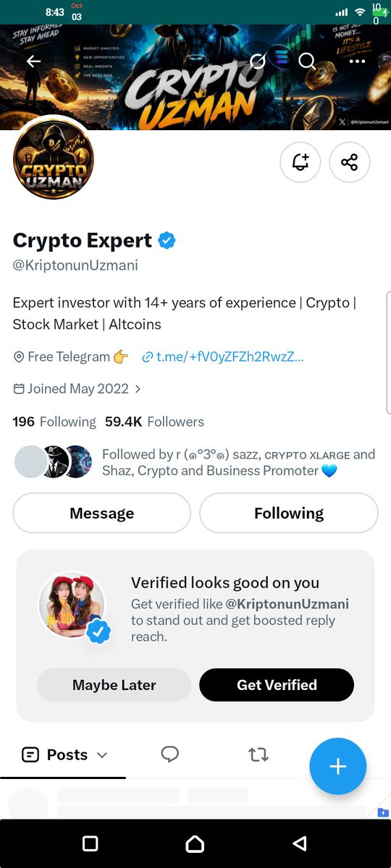Tap the blue compose plus button

point(338,766)
